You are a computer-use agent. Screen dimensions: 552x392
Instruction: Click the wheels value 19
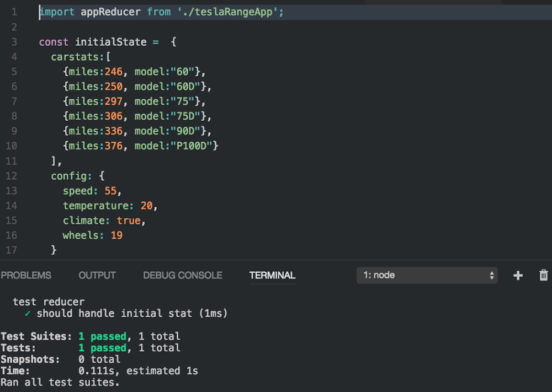tap(116, 235)
